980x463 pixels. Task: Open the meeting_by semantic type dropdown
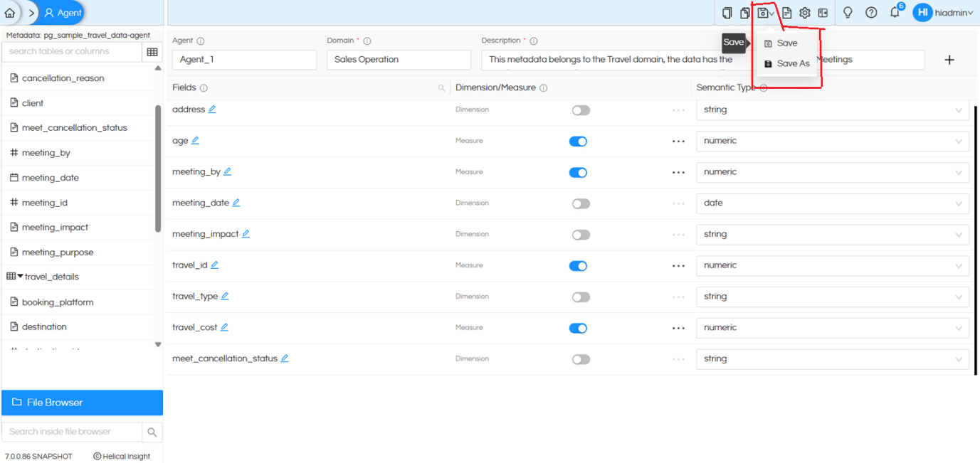832,172
